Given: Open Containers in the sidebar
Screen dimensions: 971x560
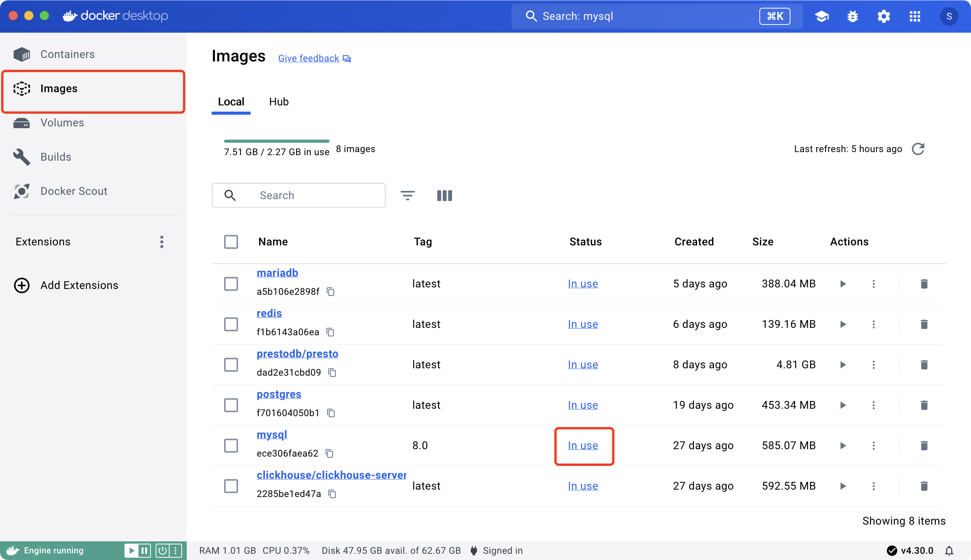Looking at the screenshot, I should [93, 54].
